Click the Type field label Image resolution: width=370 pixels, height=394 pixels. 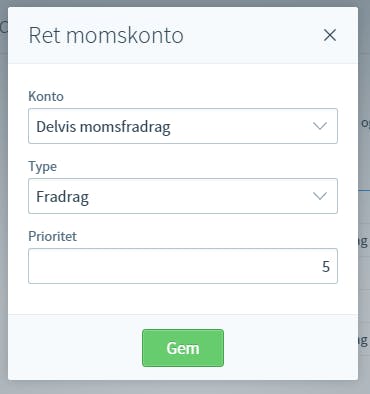tap(42, 167)
